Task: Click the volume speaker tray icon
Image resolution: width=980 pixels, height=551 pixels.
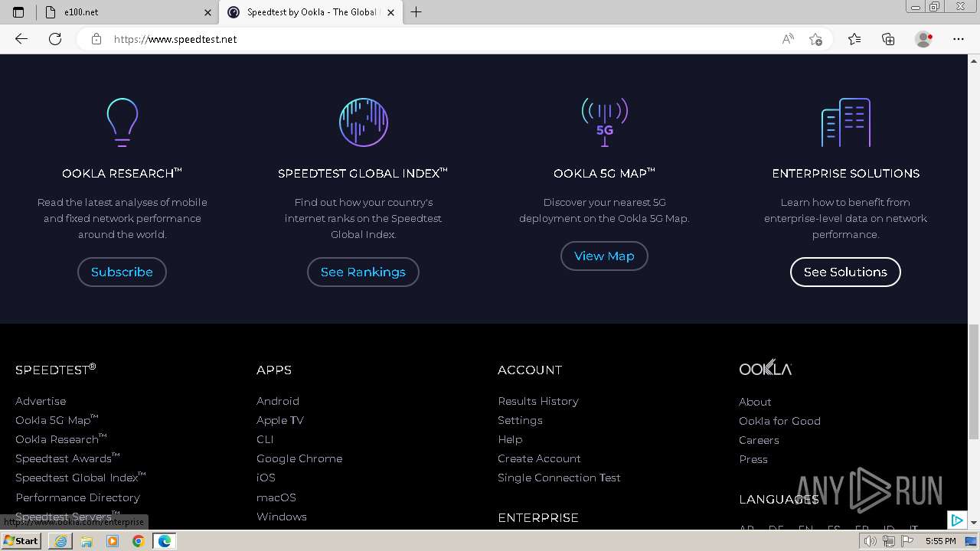Action: (871, 541)
